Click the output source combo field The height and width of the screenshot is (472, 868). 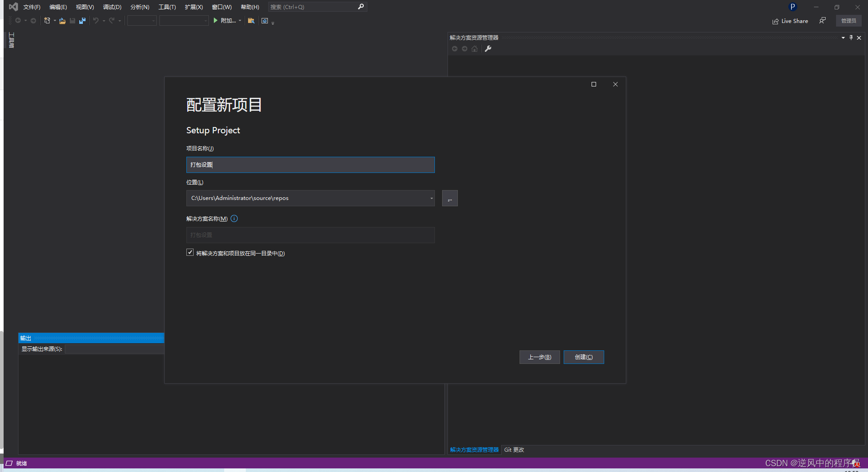click(x=115, y=349)
